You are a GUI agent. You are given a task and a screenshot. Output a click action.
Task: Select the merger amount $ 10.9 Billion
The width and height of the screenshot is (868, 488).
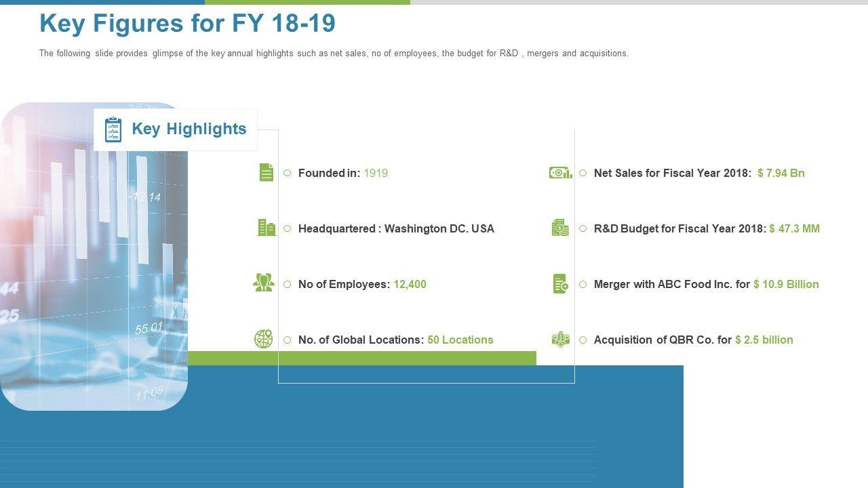click(787, 284)
